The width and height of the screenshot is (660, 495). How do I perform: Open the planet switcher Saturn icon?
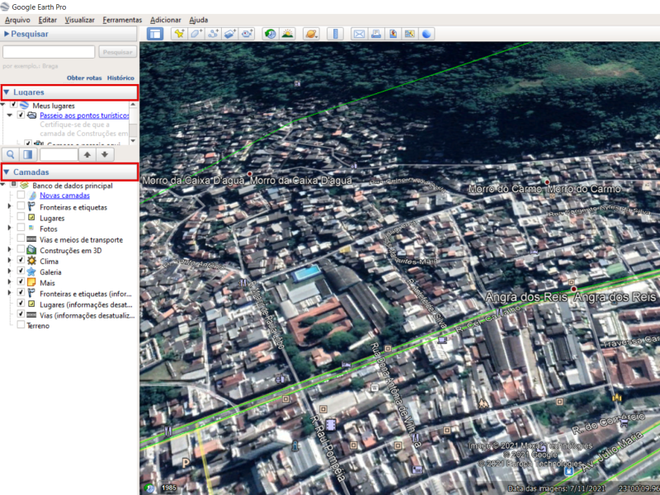pos(311,34)
